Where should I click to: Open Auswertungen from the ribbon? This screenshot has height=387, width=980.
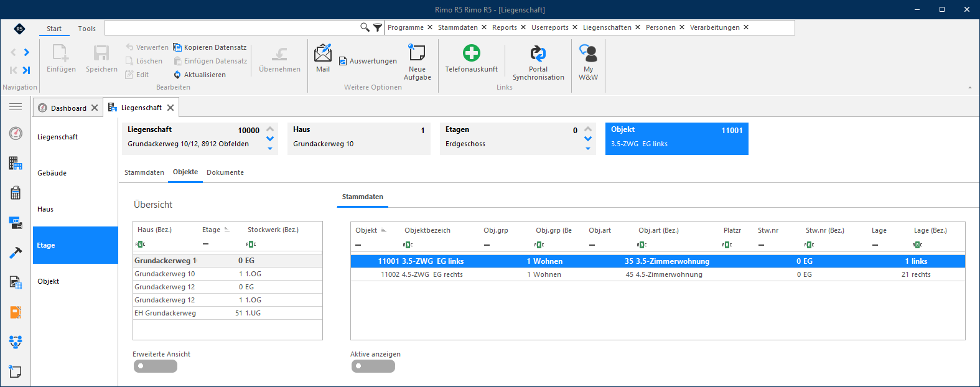click(368, 61)
